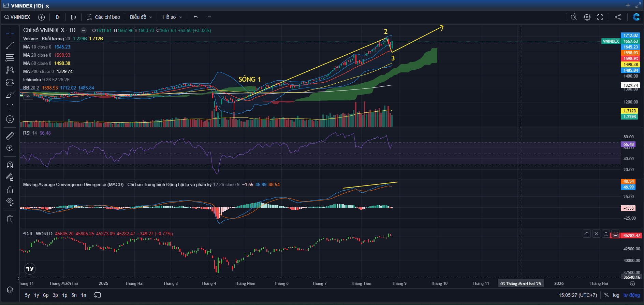Open chart settings gear icon

tap(587, 17)
